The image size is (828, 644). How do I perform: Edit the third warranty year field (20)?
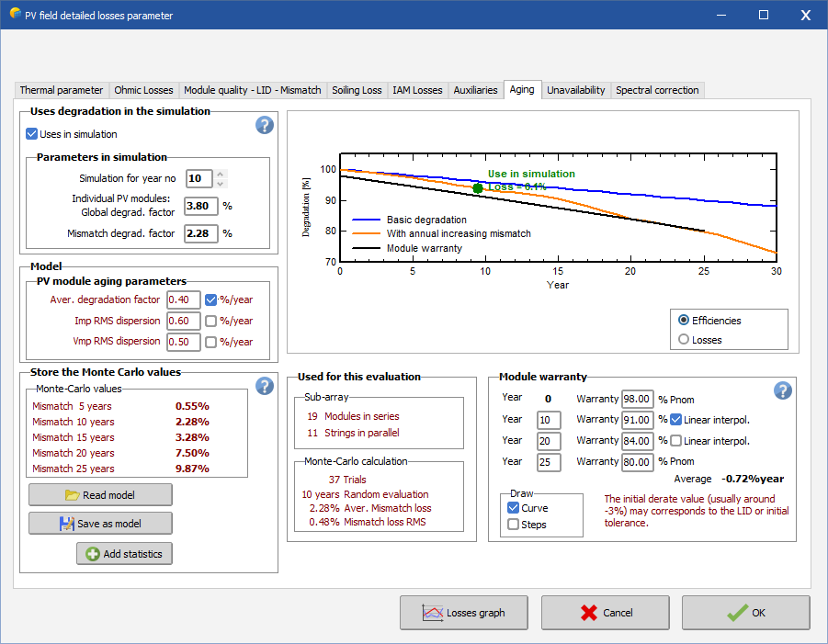(549, 441)
